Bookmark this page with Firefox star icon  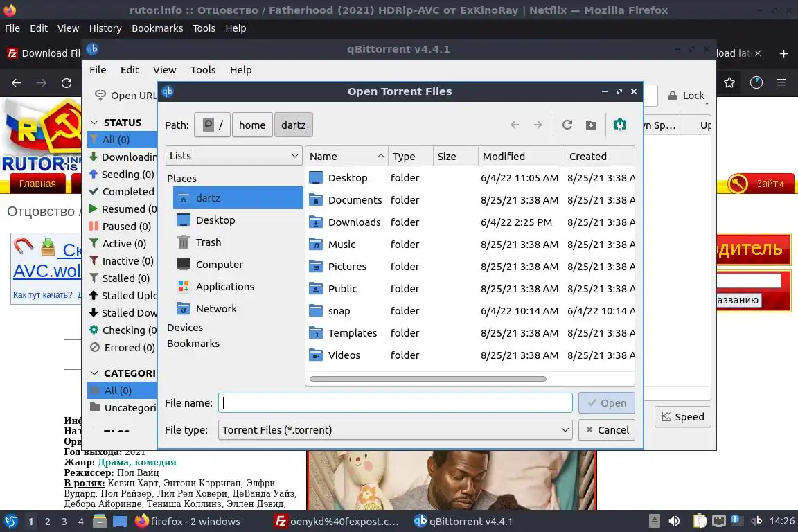tap(729, 82)
